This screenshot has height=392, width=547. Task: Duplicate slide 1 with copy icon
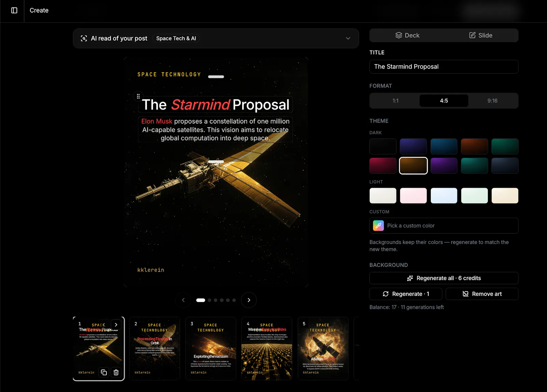[x=104, y=373]
